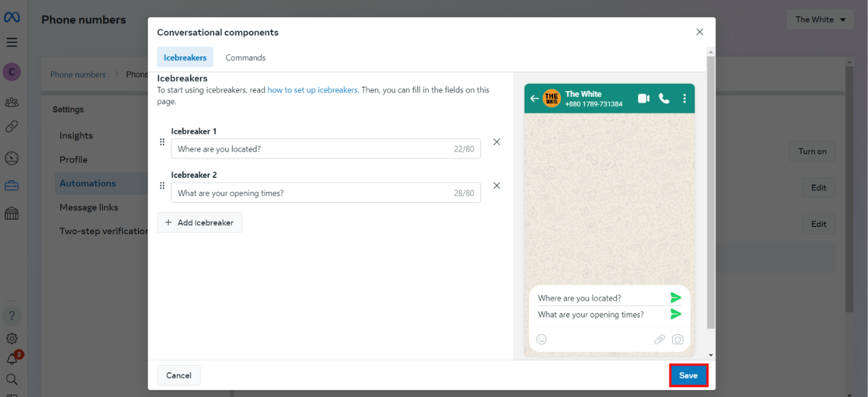
Task: Click the emoji icon in preview
Action: (541, 339)
